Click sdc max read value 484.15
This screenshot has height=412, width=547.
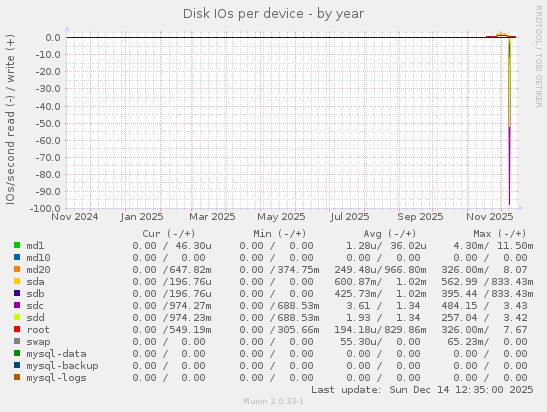pos(459,306)
